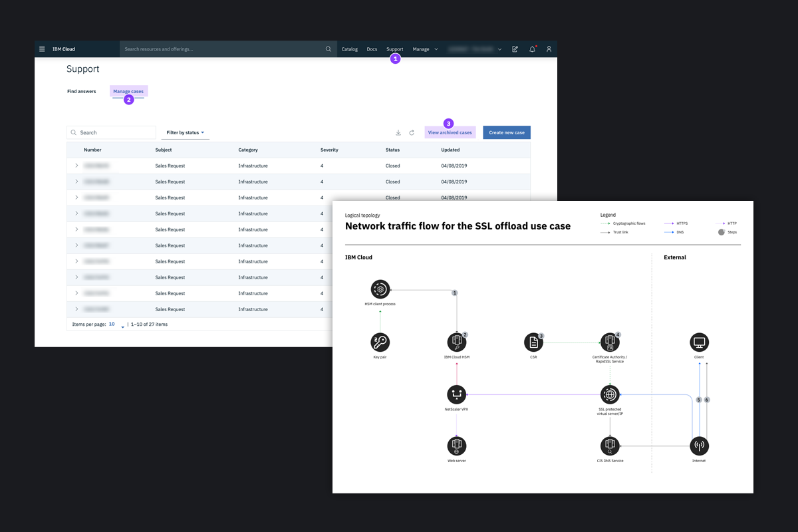Open Catalog from the header
This screenshot has height=532, width=798.
(349, 49)
